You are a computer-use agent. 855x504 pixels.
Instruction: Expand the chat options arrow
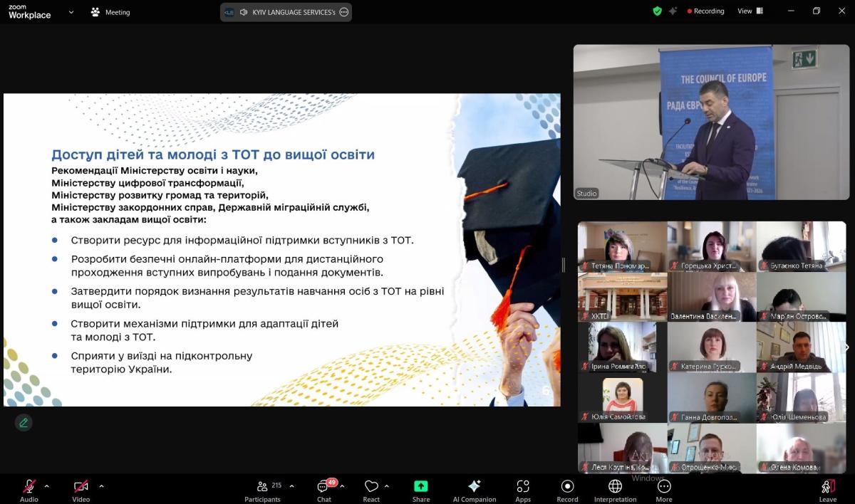point(343,486)
